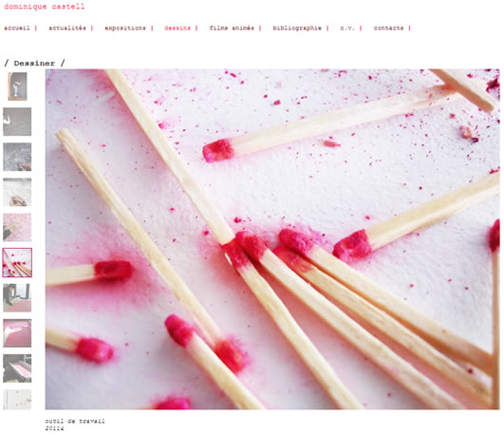Select highlighted matches thumbnail
This screenshot has height=435, width=504.
coord(17,262)
